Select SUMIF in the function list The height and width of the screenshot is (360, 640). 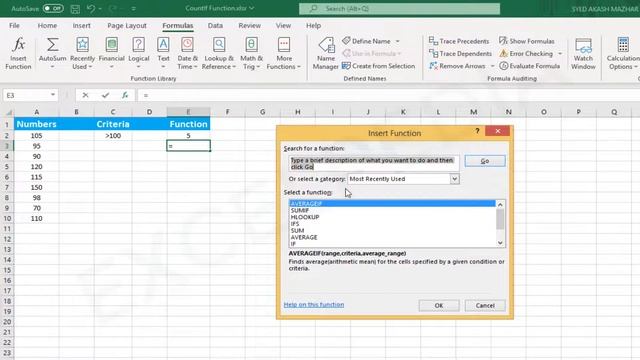tap(392, 210)
